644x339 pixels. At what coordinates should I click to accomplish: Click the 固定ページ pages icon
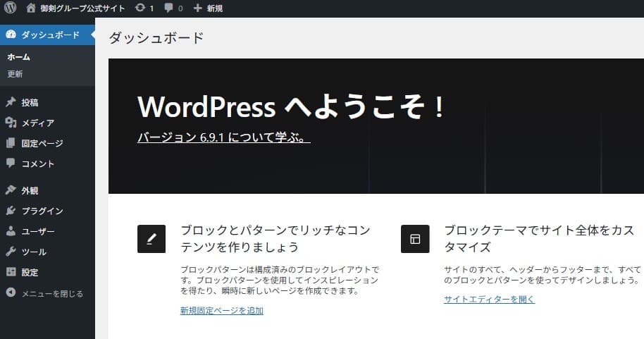point(11,143)
